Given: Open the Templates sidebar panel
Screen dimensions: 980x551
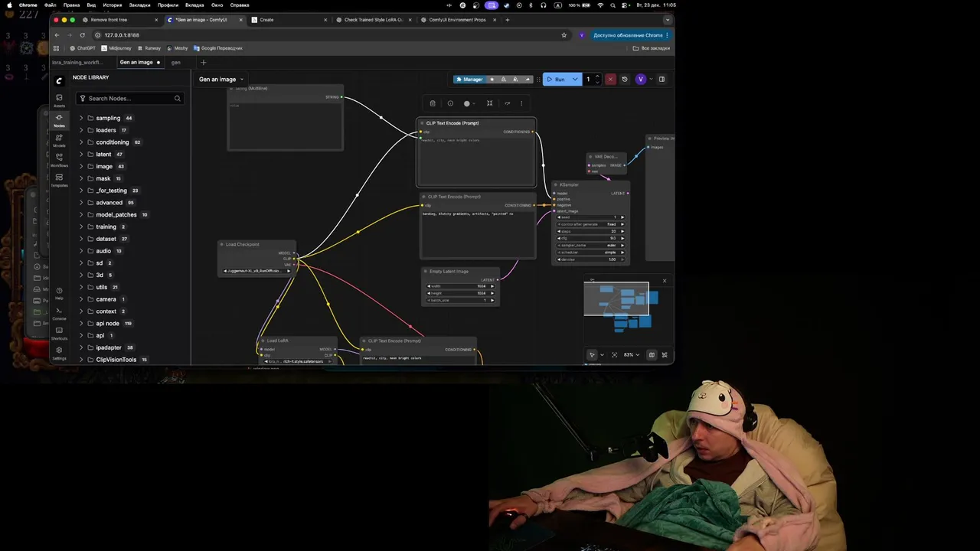Looking at the screenshot, I should (x=59, y=180).
